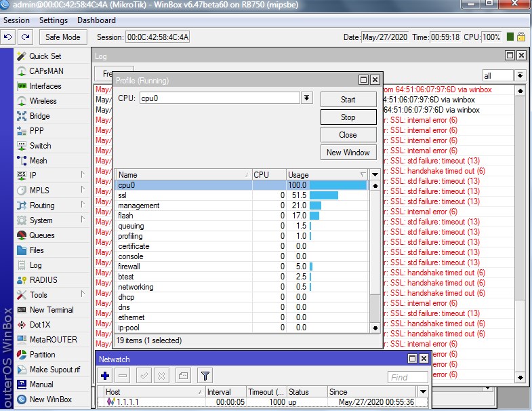Viewport: 532px width, 411px height.
Task: Open MetaROUTER menu
Action: 54,340
